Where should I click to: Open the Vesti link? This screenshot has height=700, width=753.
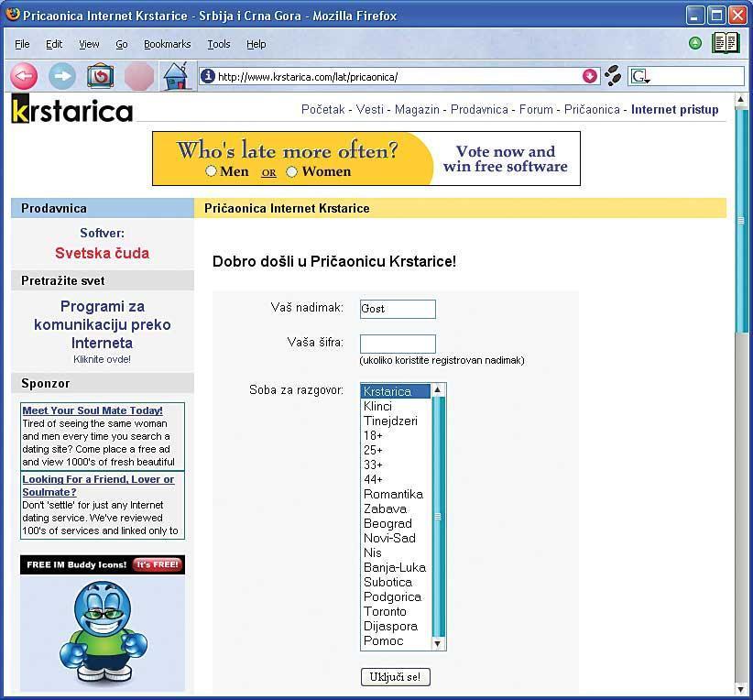370,110
